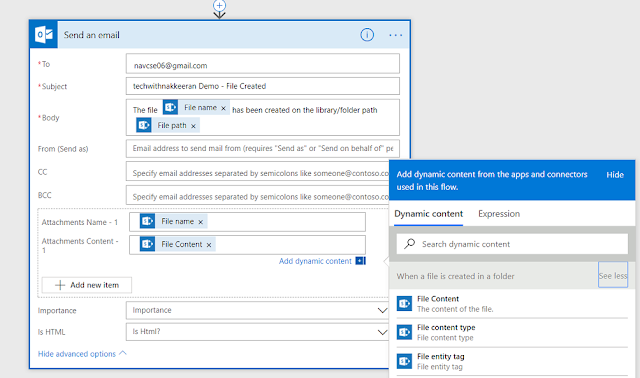Click See less button
Screen dimensions: 640x378
point(613,276)
